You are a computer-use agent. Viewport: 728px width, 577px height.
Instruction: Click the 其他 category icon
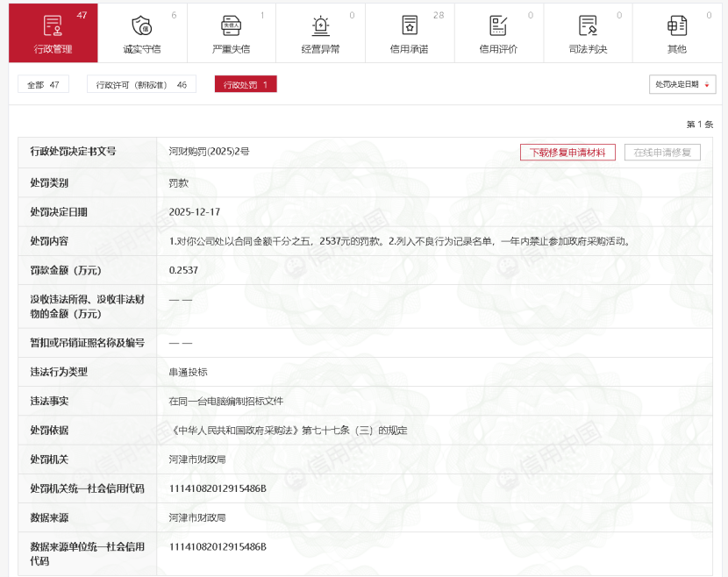(x=676, y=25)
